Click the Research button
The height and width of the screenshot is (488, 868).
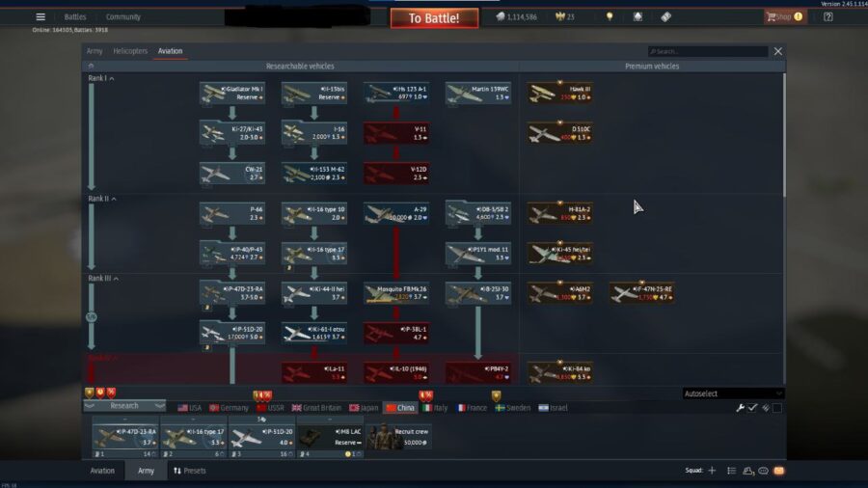(124, 406)
